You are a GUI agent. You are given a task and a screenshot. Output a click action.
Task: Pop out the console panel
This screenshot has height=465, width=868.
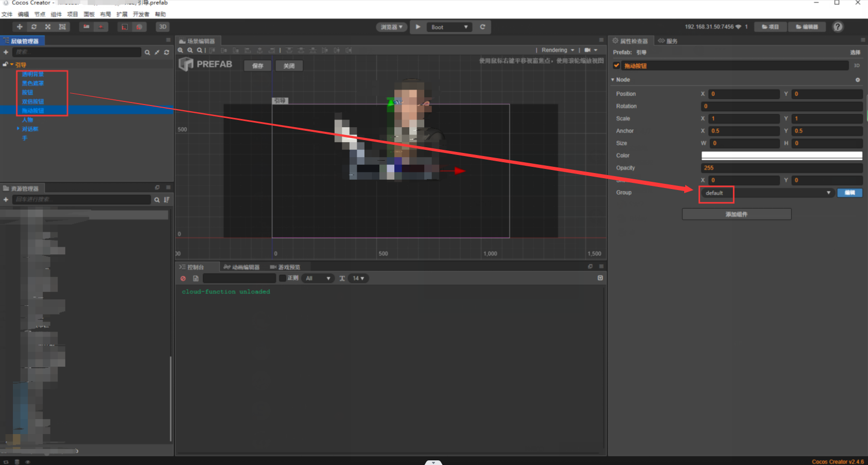tap(591, 266)
